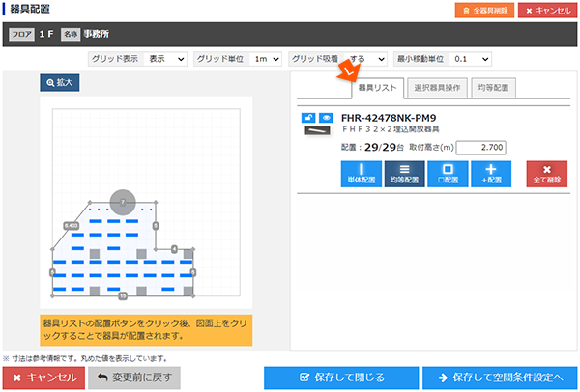Click the bottom-left キャンセル button
Image resolution: width=580 pixels, height=392 pixels.
coord(43,378)
